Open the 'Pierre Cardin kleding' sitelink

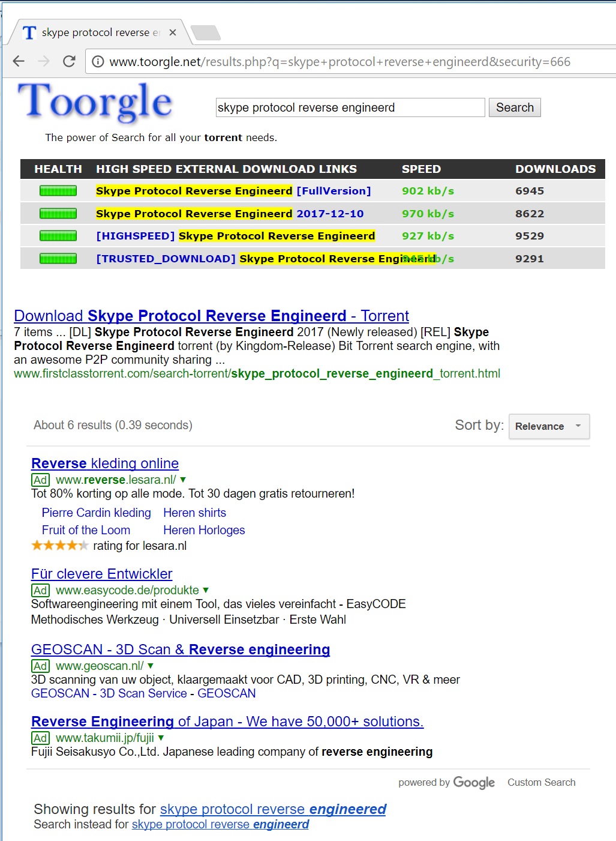tap(97, 513)
